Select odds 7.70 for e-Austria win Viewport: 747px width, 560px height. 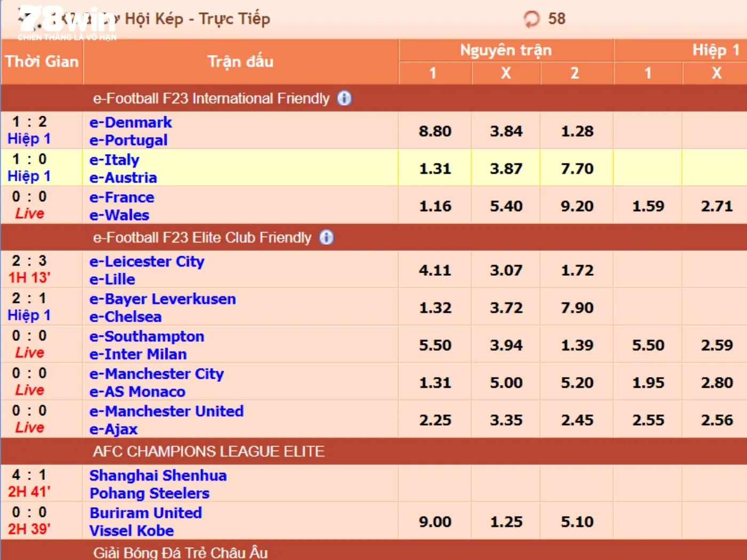point(577,169)
